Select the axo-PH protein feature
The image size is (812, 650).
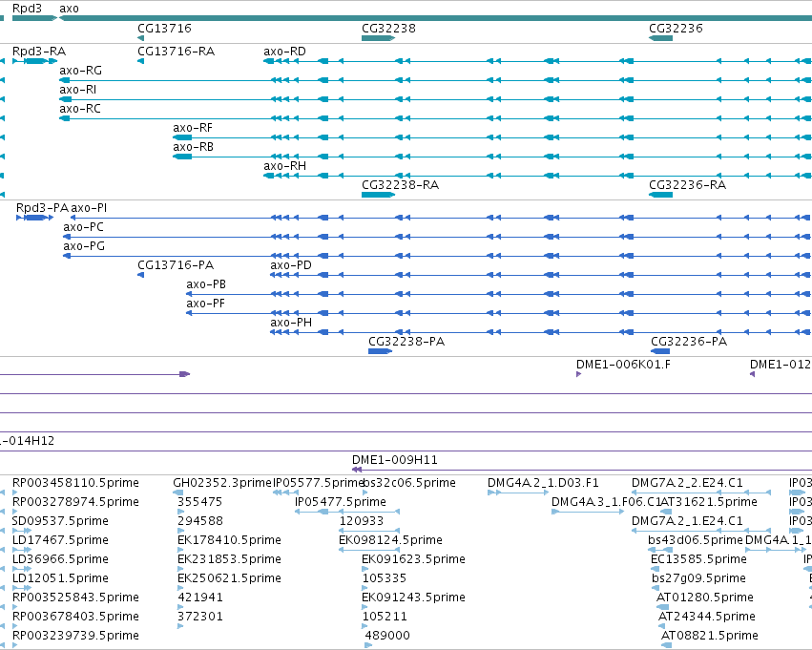(x=290, y=323)
